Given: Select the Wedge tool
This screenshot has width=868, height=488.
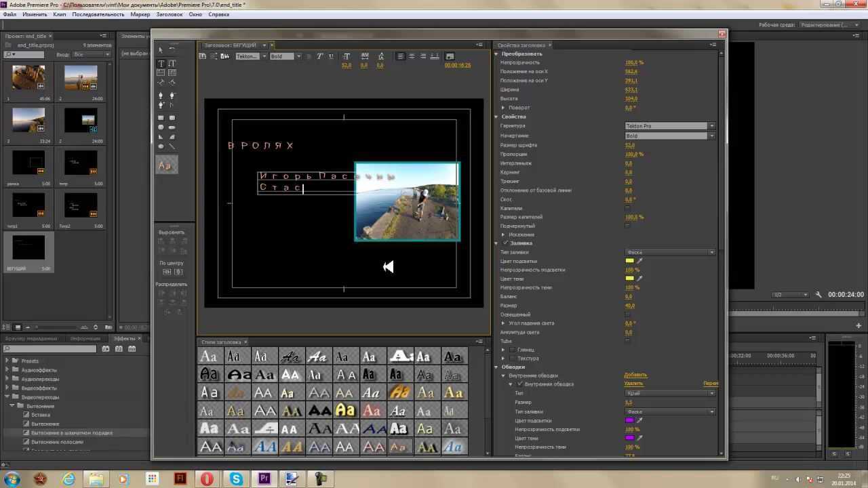Looking at the screenshot, I should click(x=161, y=137).
